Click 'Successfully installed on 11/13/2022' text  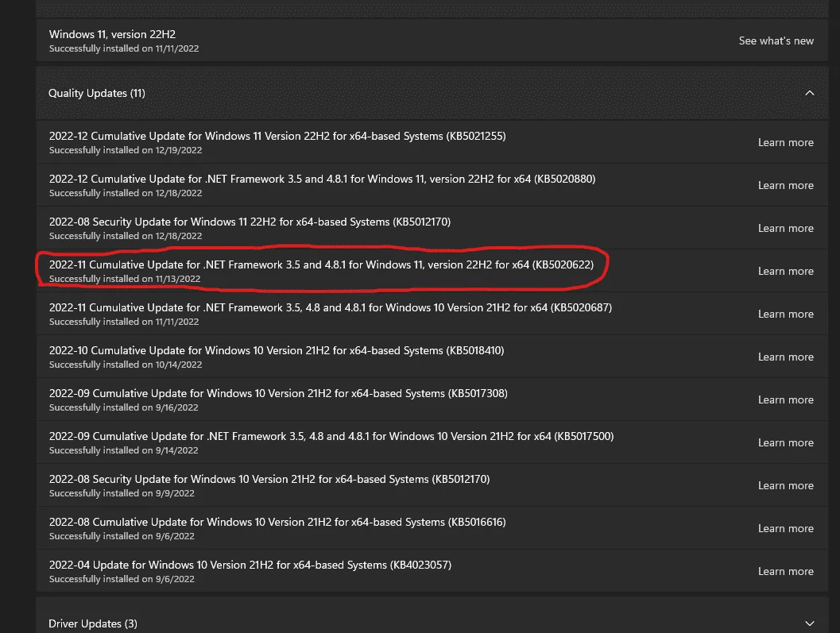click(125, 279)
